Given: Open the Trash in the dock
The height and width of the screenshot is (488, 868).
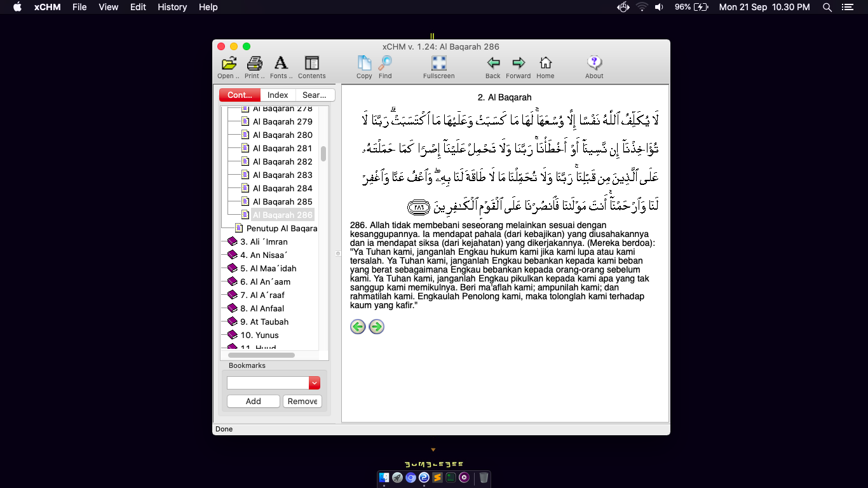Looking at the screenshot, I should click(484, 477).
